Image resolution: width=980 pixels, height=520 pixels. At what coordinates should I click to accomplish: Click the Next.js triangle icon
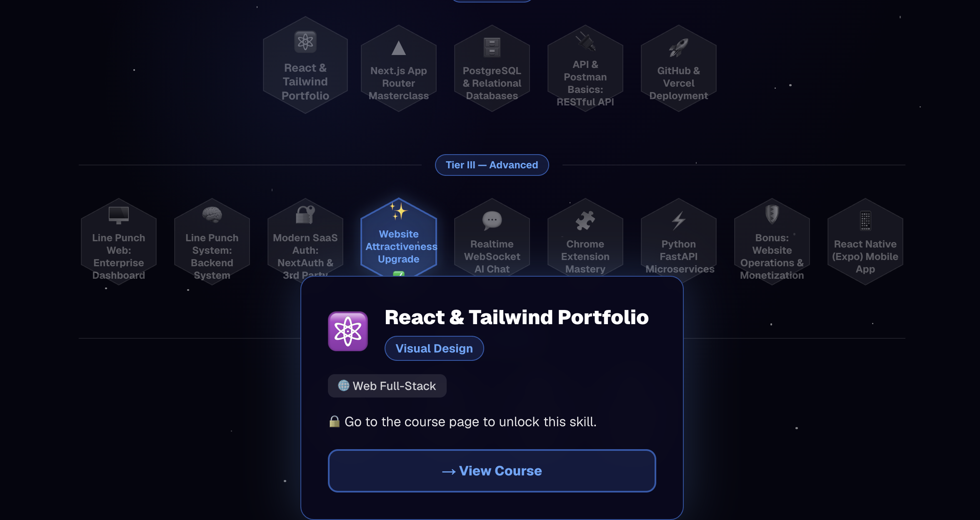pos(399,48)
